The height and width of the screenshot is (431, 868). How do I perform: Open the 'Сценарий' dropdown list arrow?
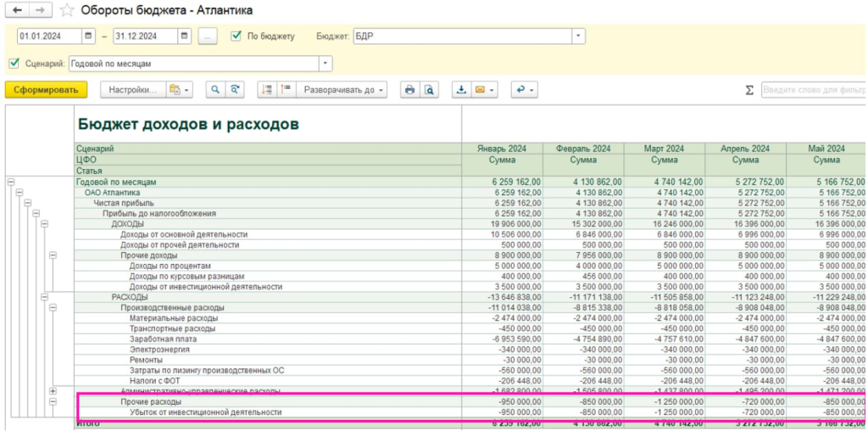[x=325, y=64]
